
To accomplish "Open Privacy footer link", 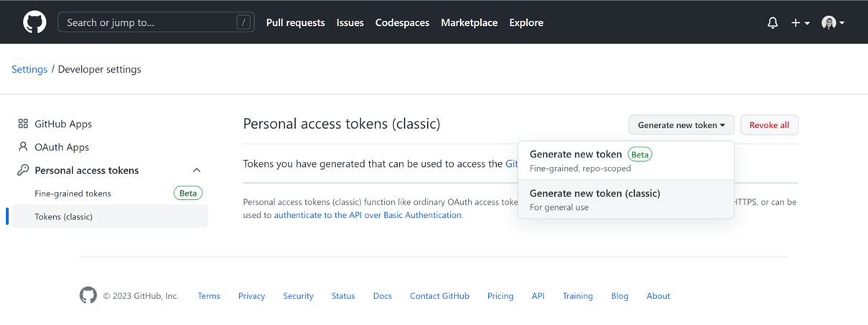I will pos(251,296).
